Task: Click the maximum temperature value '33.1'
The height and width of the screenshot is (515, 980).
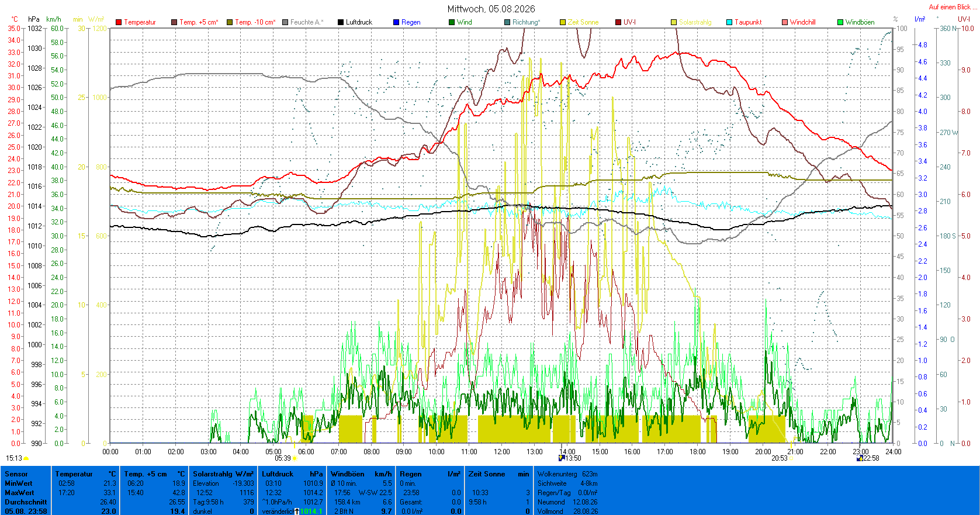Action: pos(110,493)
